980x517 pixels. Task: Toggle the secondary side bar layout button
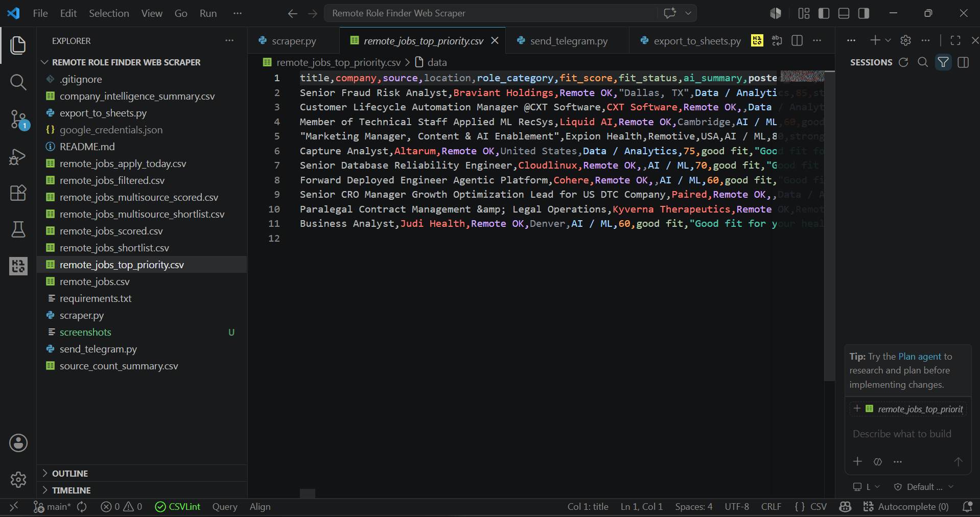coord(864,13)
